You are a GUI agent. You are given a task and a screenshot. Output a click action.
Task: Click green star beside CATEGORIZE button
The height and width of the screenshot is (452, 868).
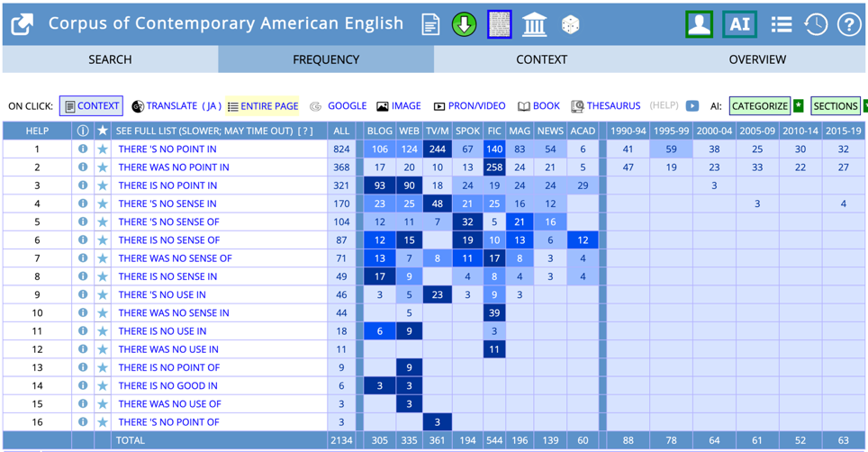799,105
